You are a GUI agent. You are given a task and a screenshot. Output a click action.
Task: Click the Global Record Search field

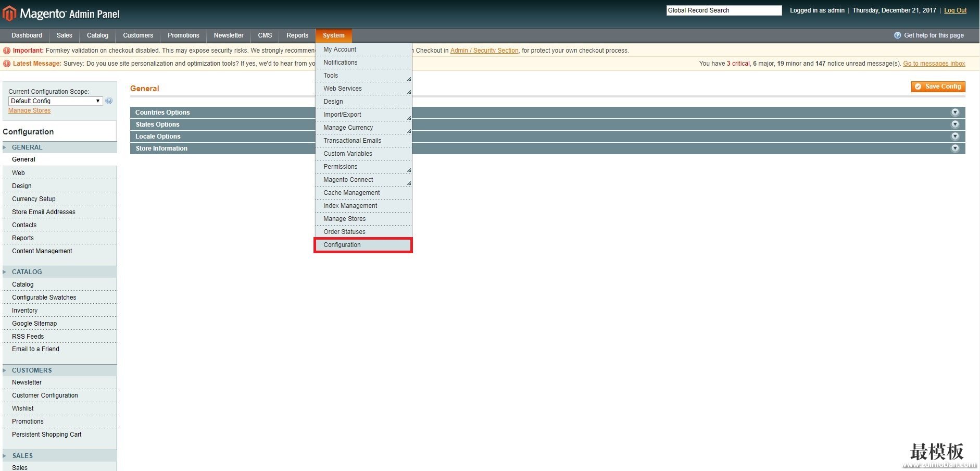pyautogui.click(x=723, y=10)
